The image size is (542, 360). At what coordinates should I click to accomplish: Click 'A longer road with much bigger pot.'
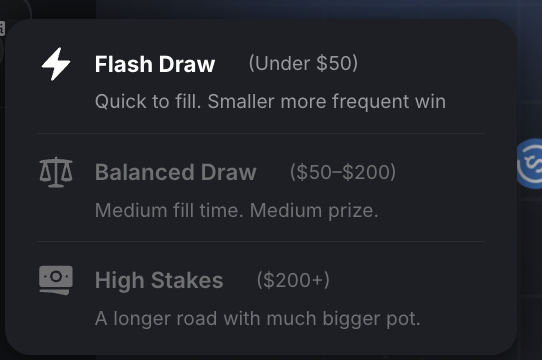click(x=258, y=319)
